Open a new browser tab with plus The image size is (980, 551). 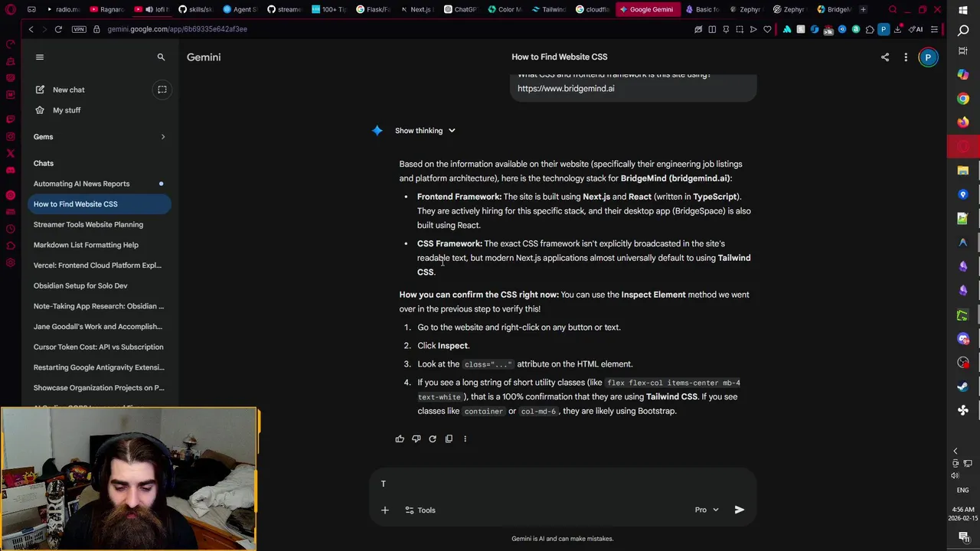(x=863, y=9)
